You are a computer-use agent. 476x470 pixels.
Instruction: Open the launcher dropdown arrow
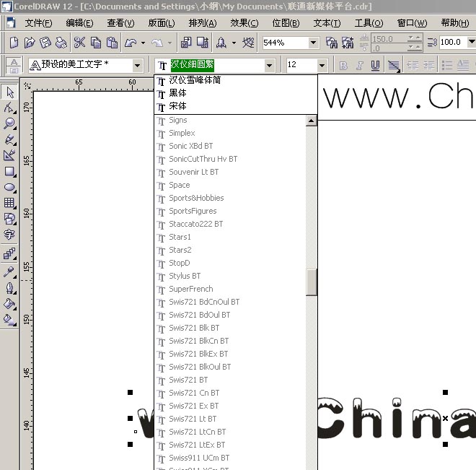tap(234, 43)
